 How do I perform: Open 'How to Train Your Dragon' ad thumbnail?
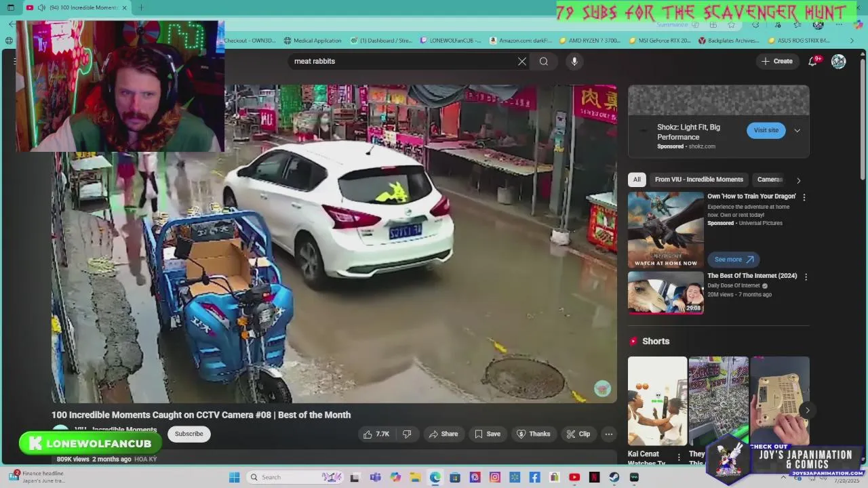point(666,230)
